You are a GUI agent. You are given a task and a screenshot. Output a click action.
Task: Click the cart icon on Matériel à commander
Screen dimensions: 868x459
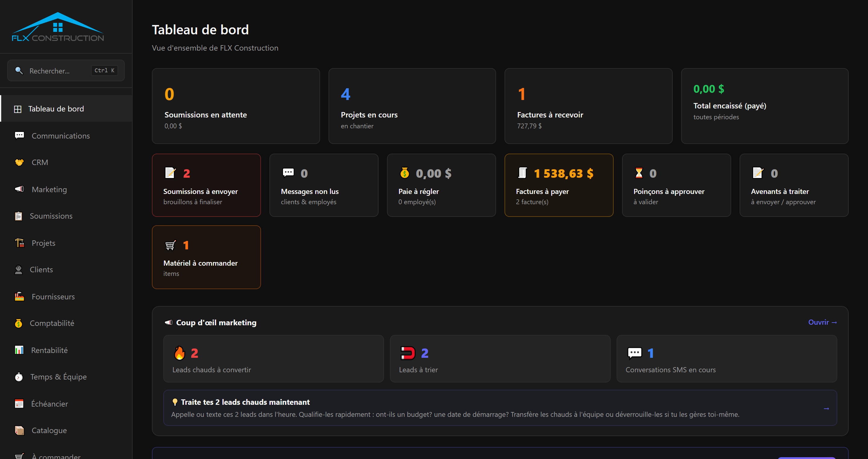click(x=171, y=245)
